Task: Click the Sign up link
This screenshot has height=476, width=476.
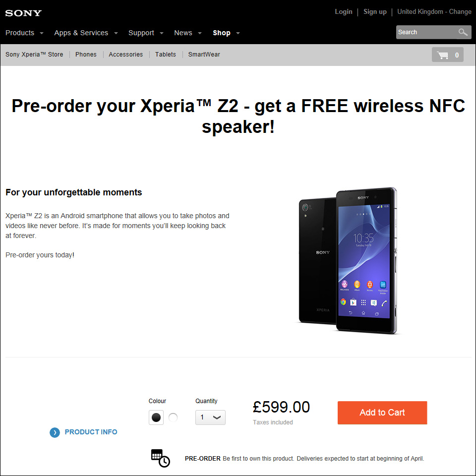Action: (x=375, y=12)
